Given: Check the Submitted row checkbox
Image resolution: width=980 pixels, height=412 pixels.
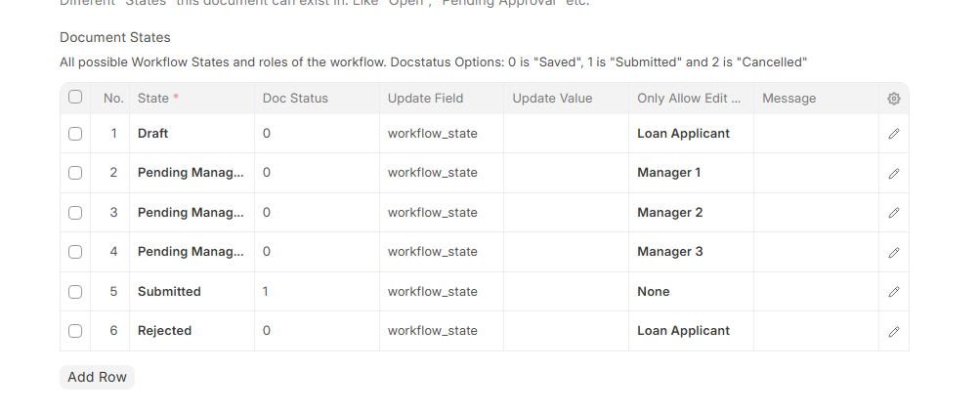Looking at the screenshot, I should click(x=75, y=292).
